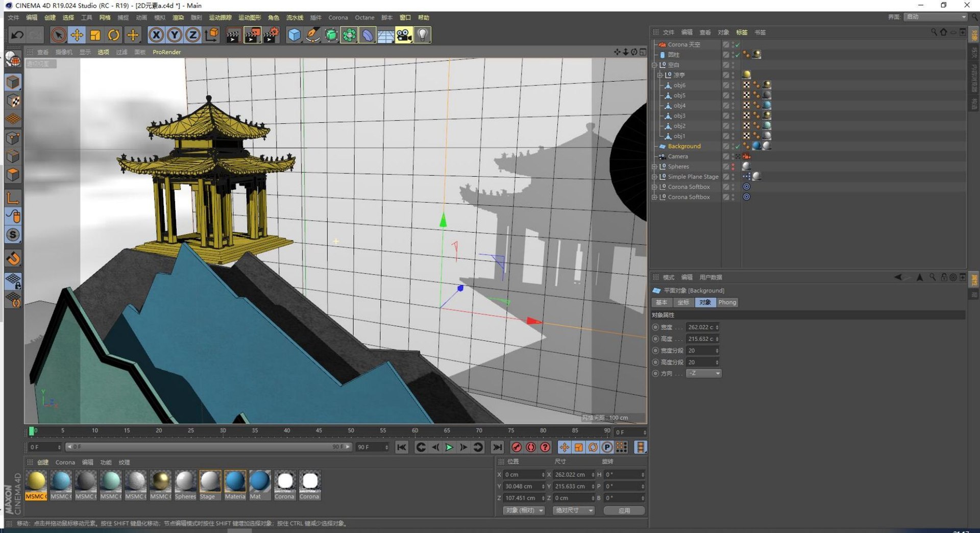Image resolution: width=980 pixels, height=533 pixels.
Task: Collapse the 空白 null object
Action: tap(654, 65)
